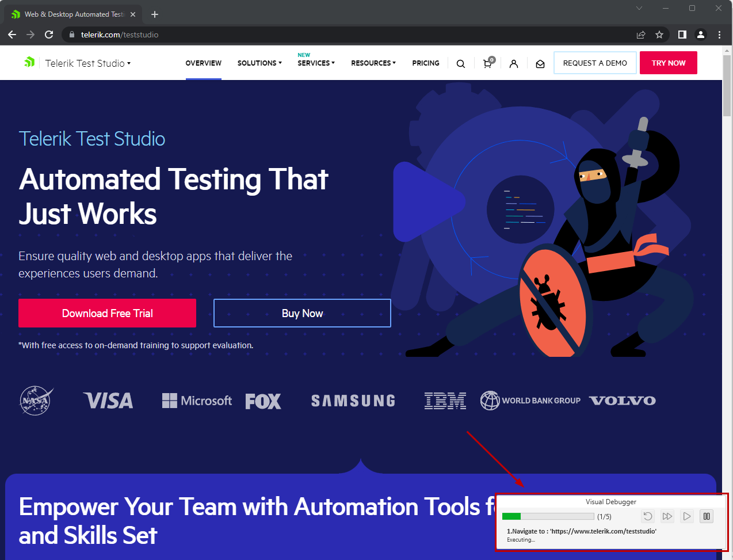Click the REQUEST A DEMO button

(x=595, y=63)
